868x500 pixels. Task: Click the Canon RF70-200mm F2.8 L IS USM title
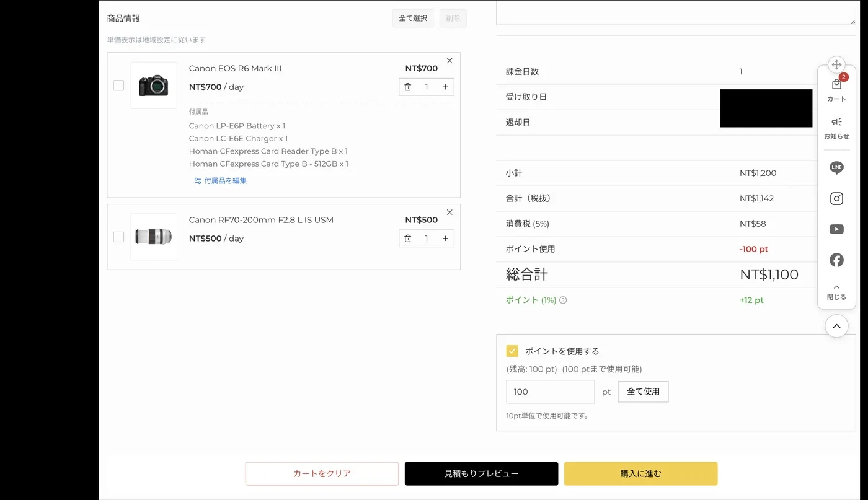261,220
